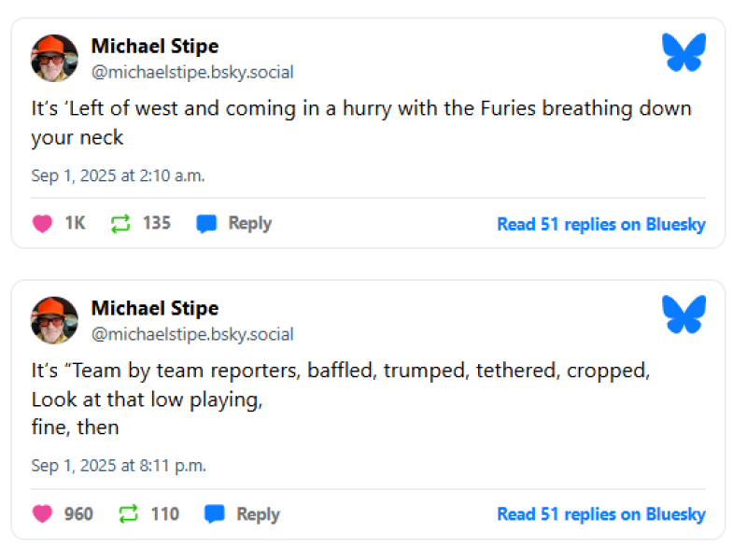Click the Bluesky butterfly icon on the first post
This screenshot has width=747, height=560.
click(x=684, y=52)
